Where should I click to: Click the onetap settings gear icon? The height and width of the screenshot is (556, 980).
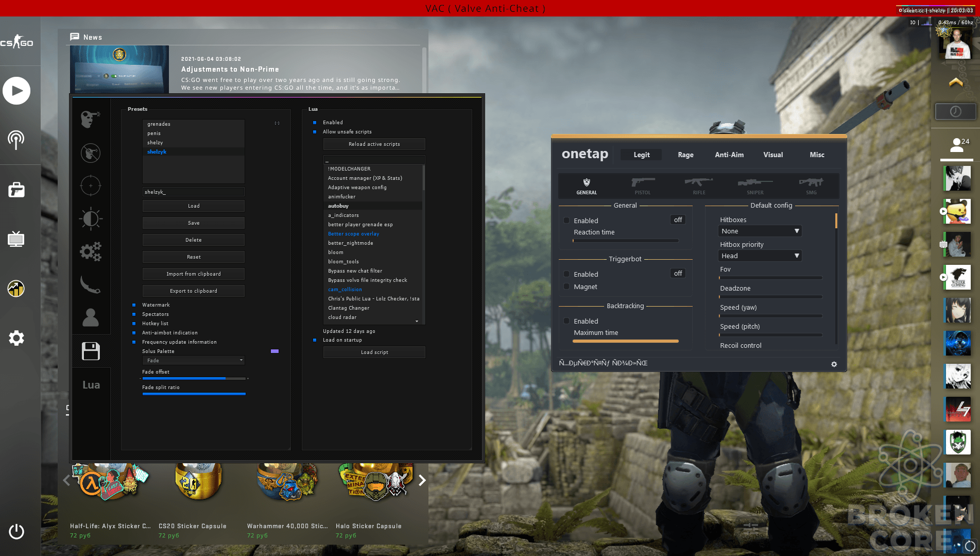pos(834,364)
